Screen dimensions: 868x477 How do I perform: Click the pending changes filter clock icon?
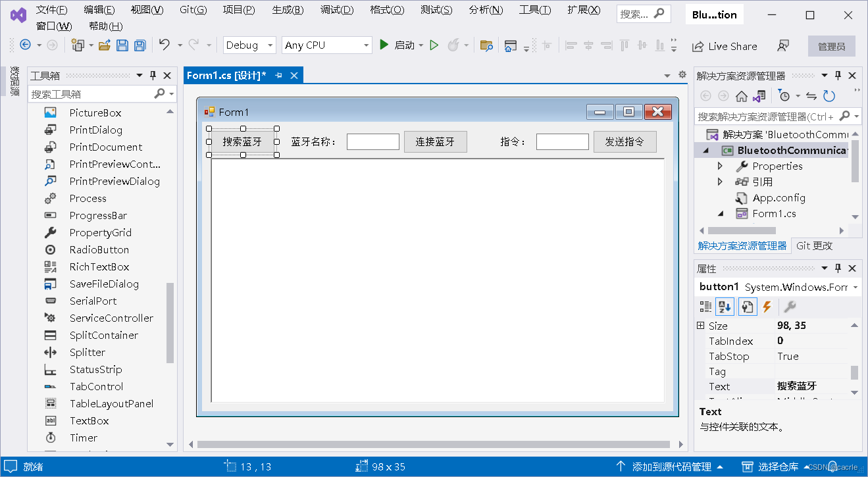(784, 96)
